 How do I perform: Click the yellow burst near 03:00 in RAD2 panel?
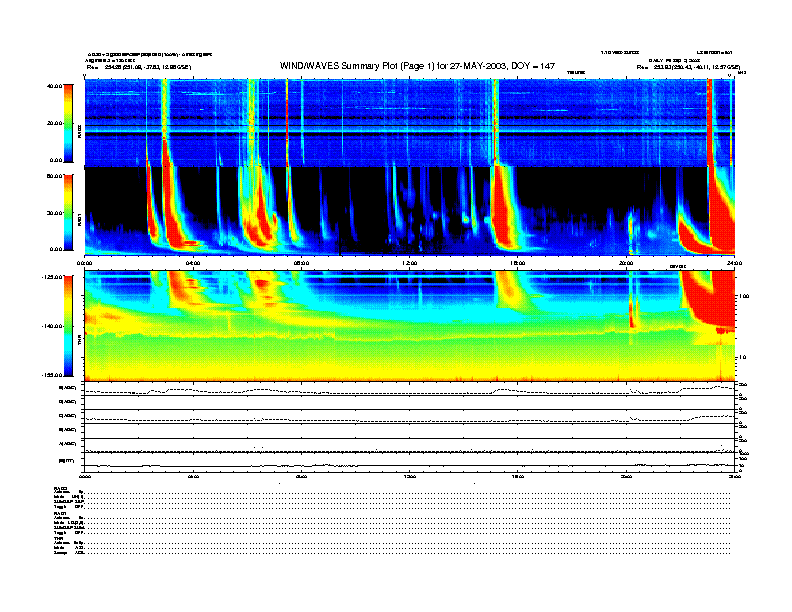pos(165,122)
